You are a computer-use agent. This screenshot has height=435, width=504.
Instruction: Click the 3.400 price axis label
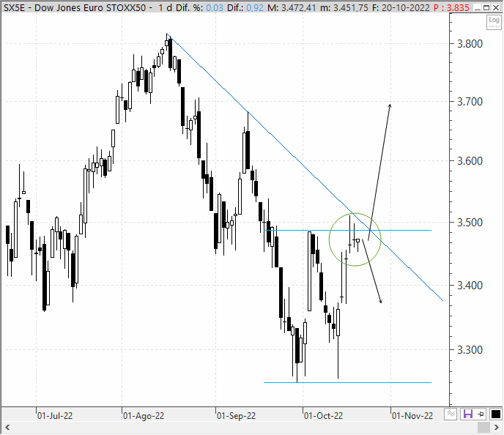tap(470, 286)
